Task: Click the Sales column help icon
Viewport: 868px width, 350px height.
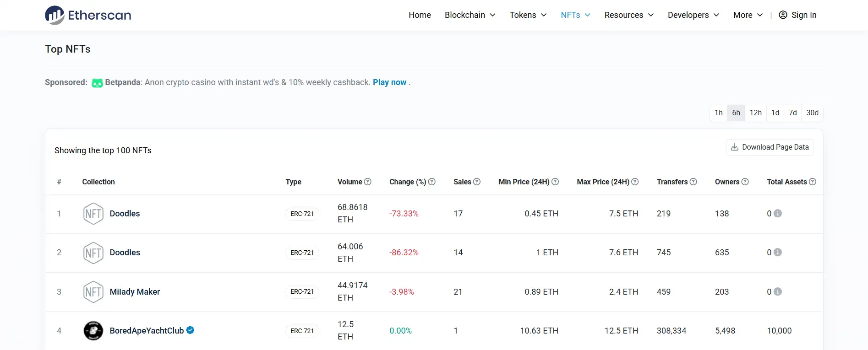Action: 477,182
